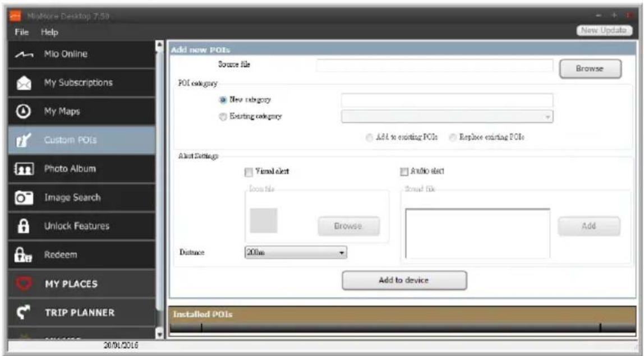
Task: Open the Existing category dropdown
Action: (x=447, y=117)
